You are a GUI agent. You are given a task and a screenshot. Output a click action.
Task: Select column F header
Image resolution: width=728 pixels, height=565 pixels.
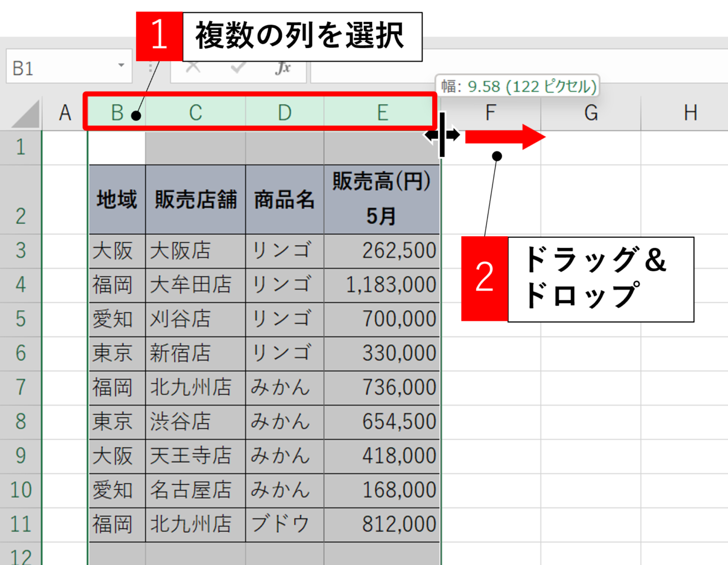pos(490,113)
